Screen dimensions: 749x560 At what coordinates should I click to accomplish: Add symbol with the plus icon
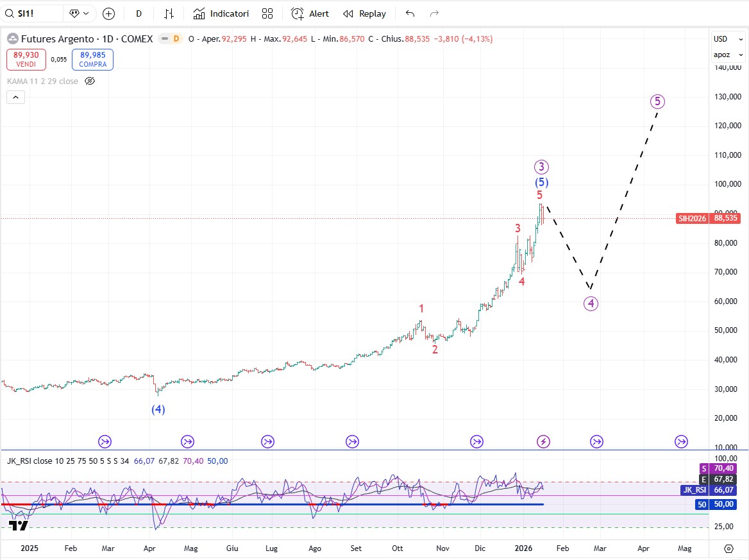coord(109,14)
